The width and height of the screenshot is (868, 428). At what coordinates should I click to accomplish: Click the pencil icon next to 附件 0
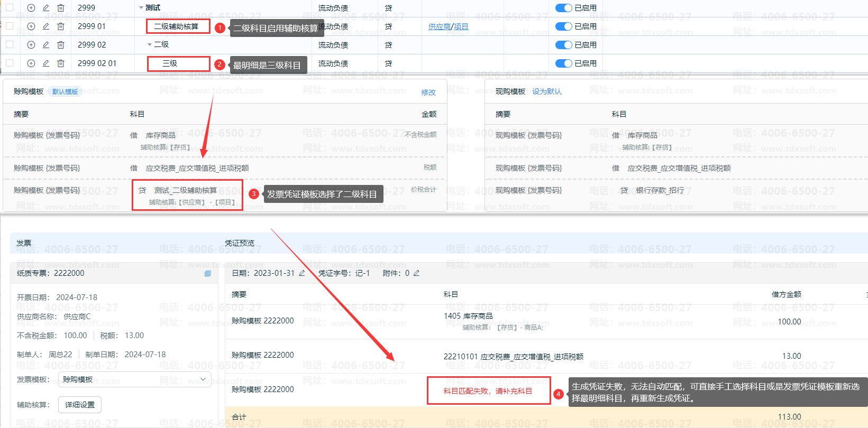coord(416,273)
